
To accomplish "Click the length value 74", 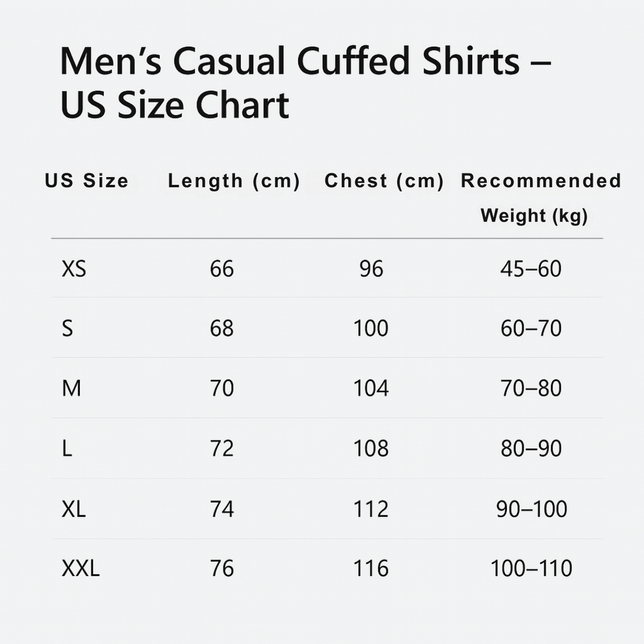I will click(222, 509).
